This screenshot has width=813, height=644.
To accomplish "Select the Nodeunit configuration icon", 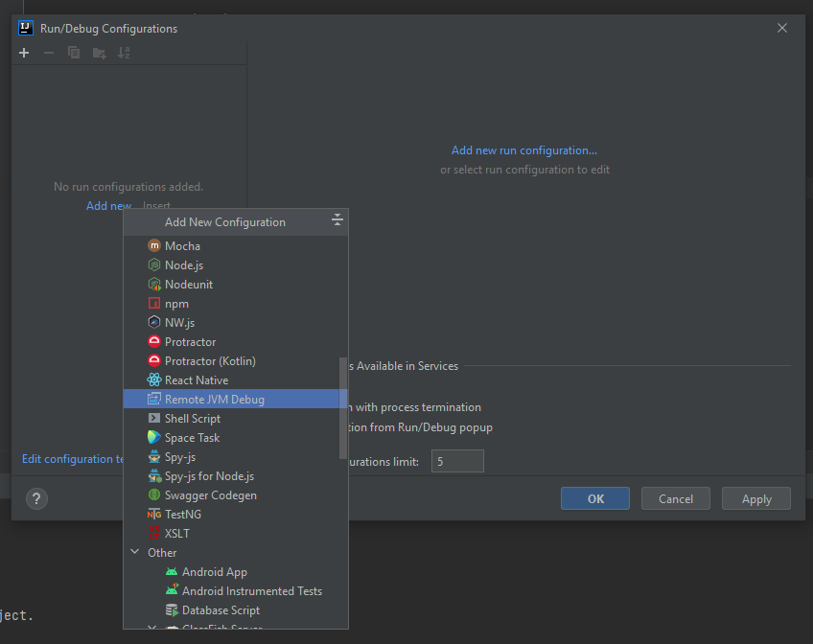I will 154,284.
